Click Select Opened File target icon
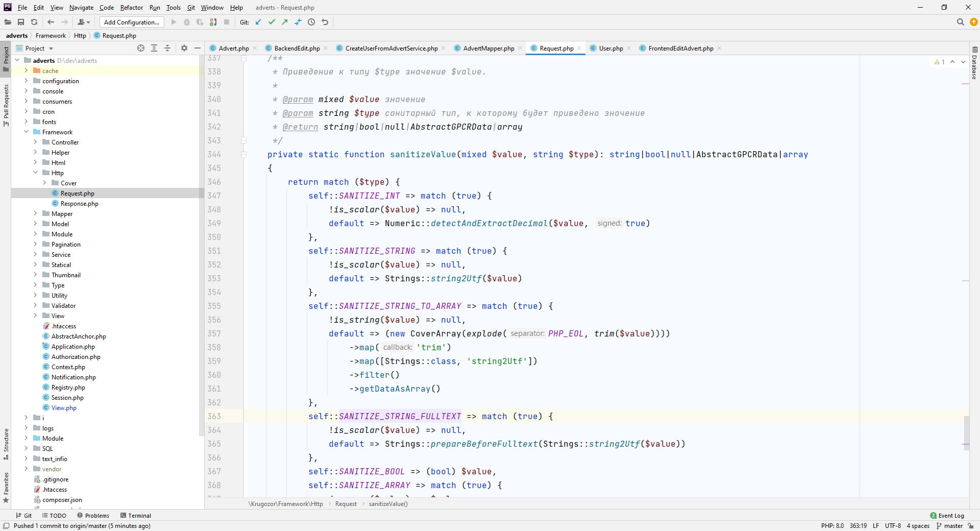Viewport: 980px width, 531px height. tap(141, 48)
